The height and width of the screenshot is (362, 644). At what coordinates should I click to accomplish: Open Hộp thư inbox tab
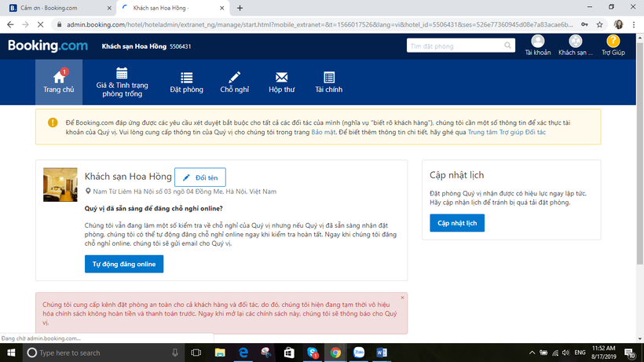[x=281, y=82]
